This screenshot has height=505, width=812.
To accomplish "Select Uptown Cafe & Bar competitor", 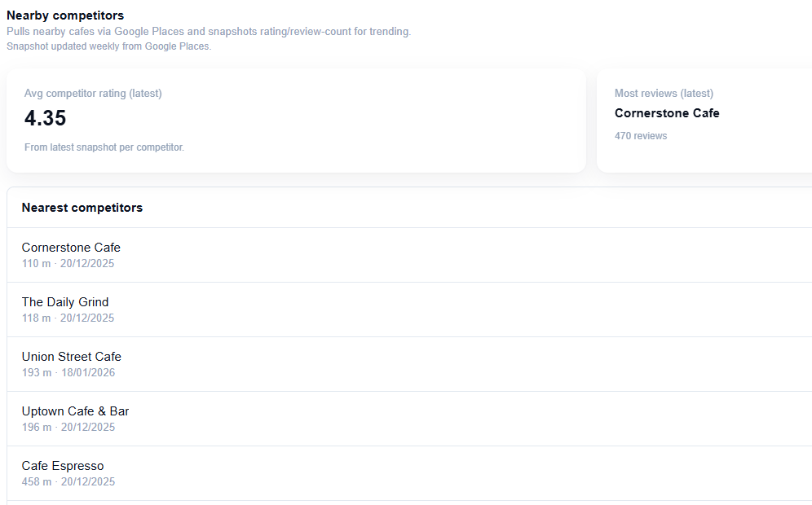I will coord(76,411).
